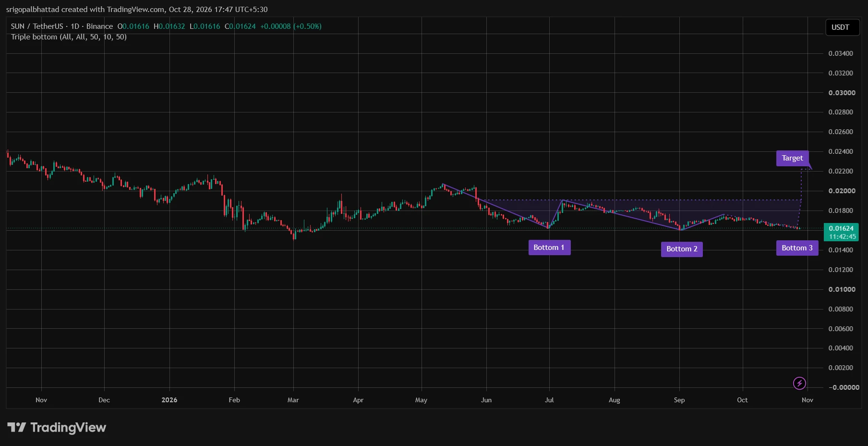
Task: Click the 0.02600 price axis label
Action: 841,132
